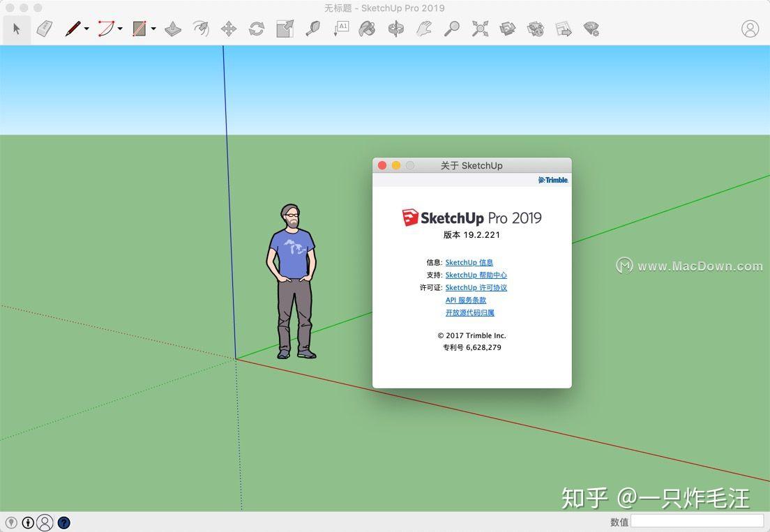Click the user account icon in toolbar
The image size is (770, 532).
tap(750, 29)
